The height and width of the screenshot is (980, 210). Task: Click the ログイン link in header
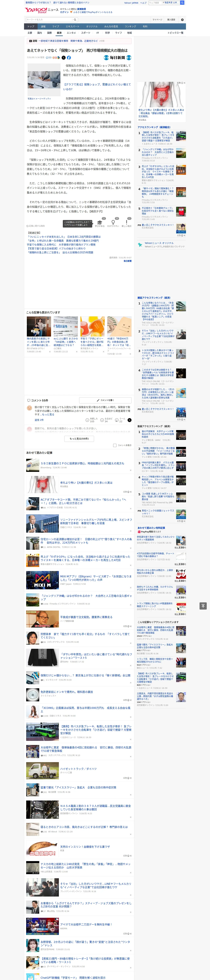coord(64,12)
